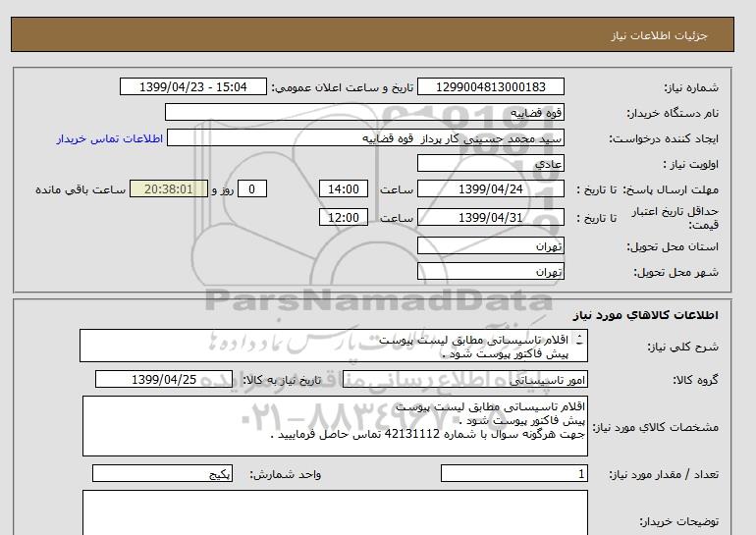Click the label واحد شمارش

pos(286,475)
